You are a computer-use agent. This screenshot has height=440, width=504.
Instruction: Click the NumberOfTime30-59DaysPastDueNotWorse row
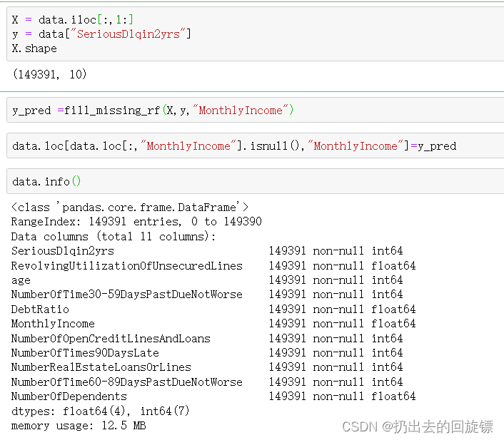pos(207,295)
